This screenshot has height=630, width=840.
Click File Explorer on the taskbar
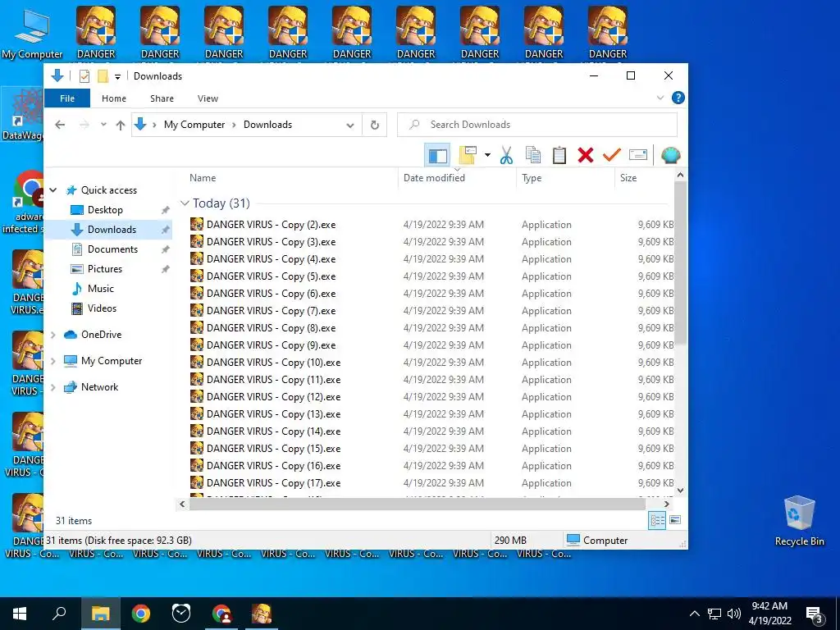pos(100,614)
